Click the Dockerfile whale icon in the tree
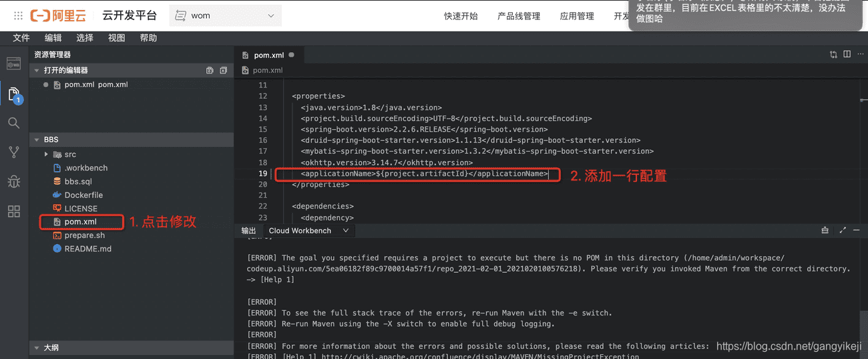The height and width of the screenshot is (359, 868). click(x=57, y=195)
